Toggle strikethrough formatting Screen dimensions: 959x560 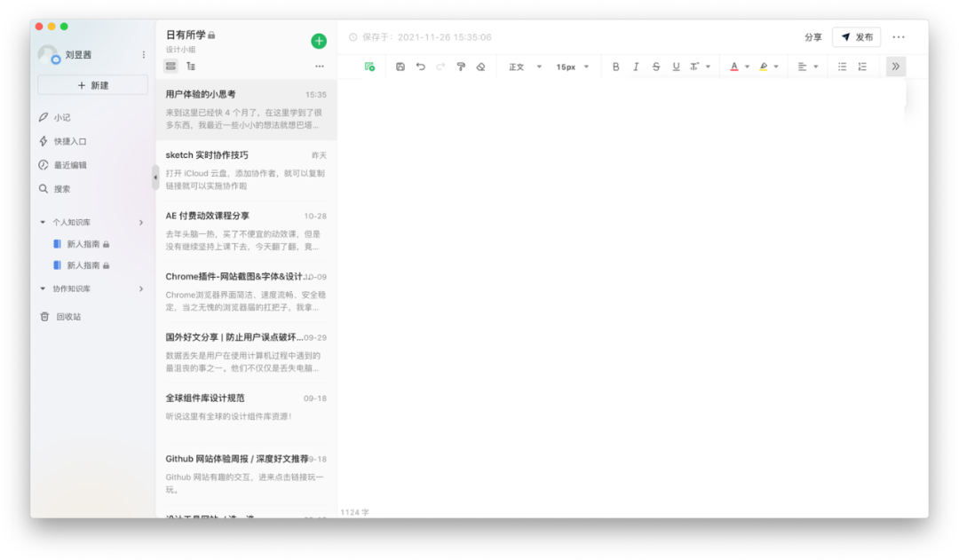coord(655,67)
